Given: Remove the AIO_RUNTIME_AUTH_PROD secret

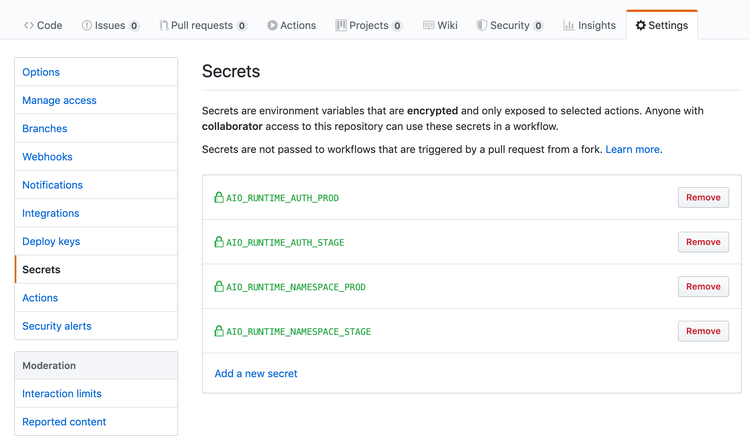Looking at the screenshot, I should tap(703, 198).
